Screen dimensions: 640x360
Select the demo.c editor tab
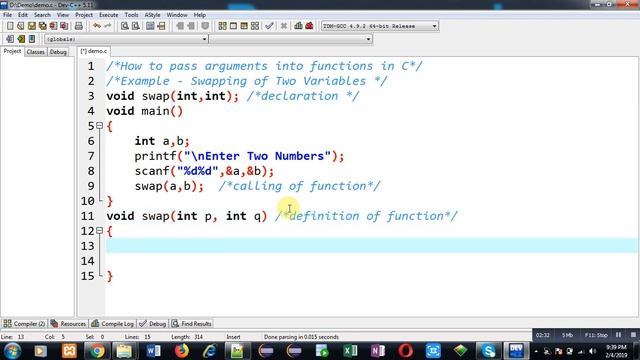click(94, 51)
